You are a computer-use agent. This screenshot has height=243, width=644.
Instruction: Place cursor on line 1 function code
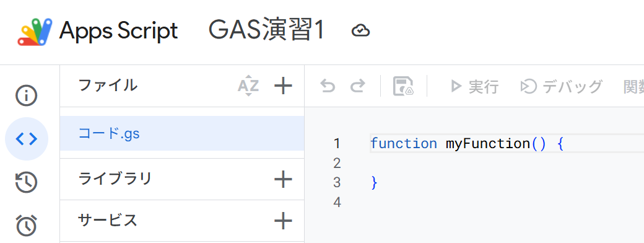(466, 143)
